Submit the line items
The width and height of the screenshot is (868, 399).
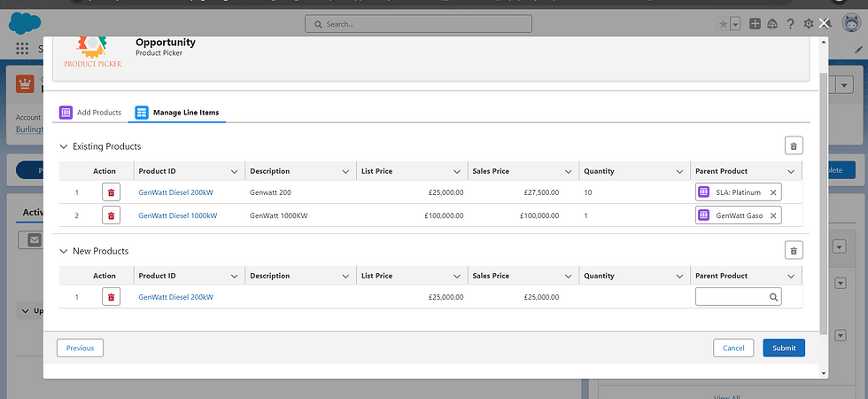tap(784, 348)
